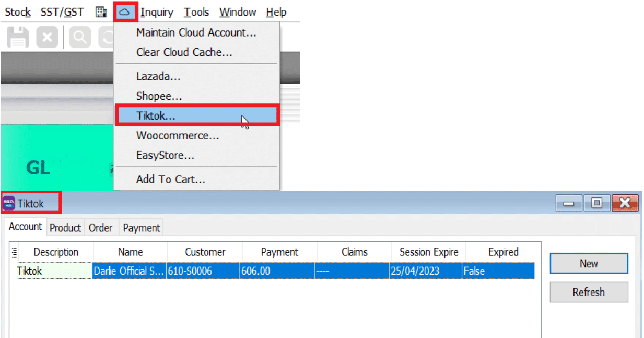Viewport: 644px width, 338px height.
Task: Click the New button
Action: click(589, 264)
